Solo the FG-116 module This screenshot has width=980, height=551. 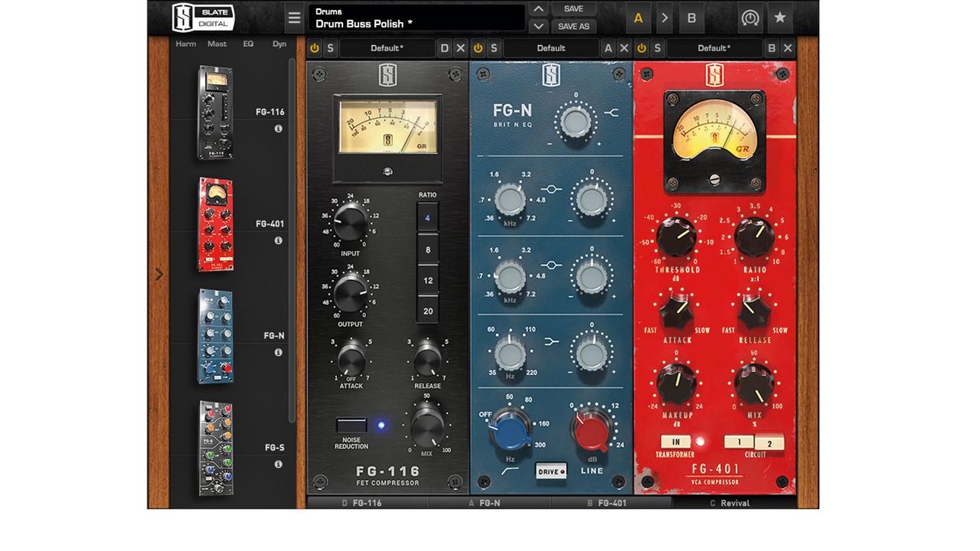[330, 48]
